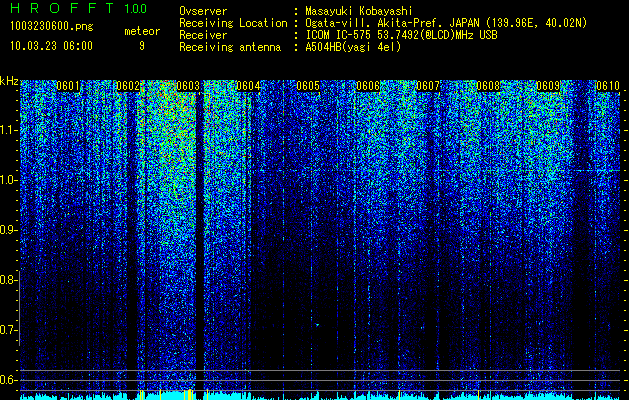Click the 0.7 frequency axis tick

pos(8,330)
